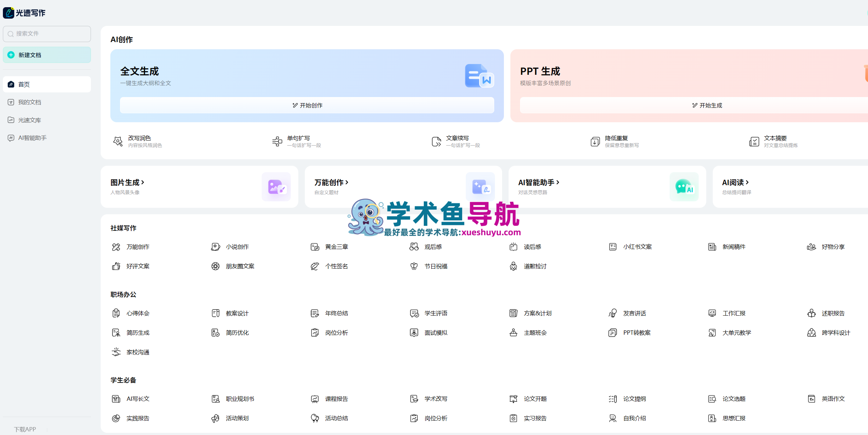Screen dimensions: 868x435
Task: Open the 实践报告 tool
Action: click(x=131, y=418)
